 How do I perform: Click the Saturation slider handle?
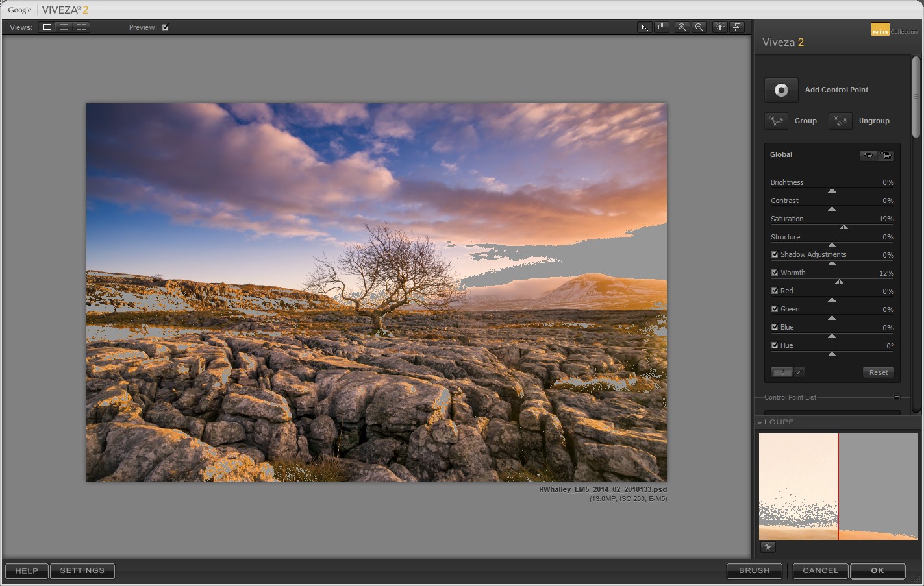click(843, 227)
